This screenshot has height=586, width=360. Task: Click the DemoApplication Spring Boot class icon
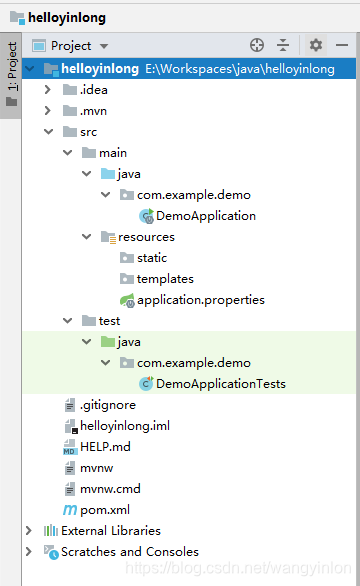coord(146,216)
